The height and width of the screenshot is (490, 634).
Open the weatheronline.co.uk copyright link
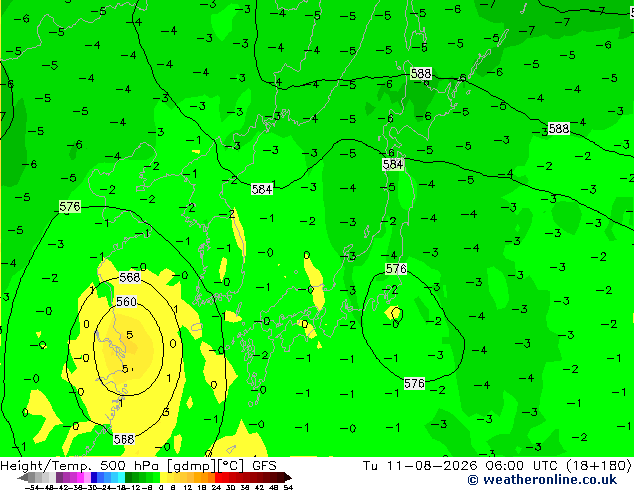pos(542,480)
